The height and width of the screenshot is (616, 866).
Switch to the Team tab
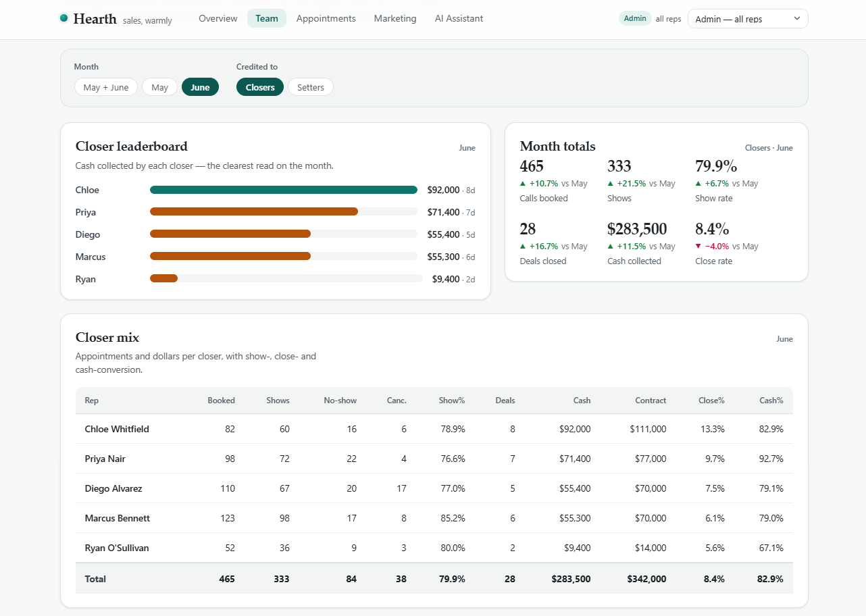point(267,18)
